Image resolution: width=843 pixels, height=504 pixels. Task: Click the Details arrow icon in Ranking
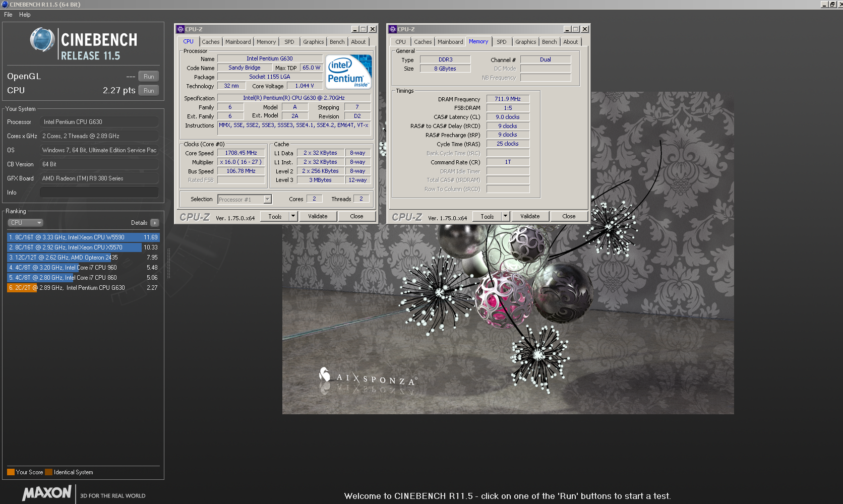[155, 223]
